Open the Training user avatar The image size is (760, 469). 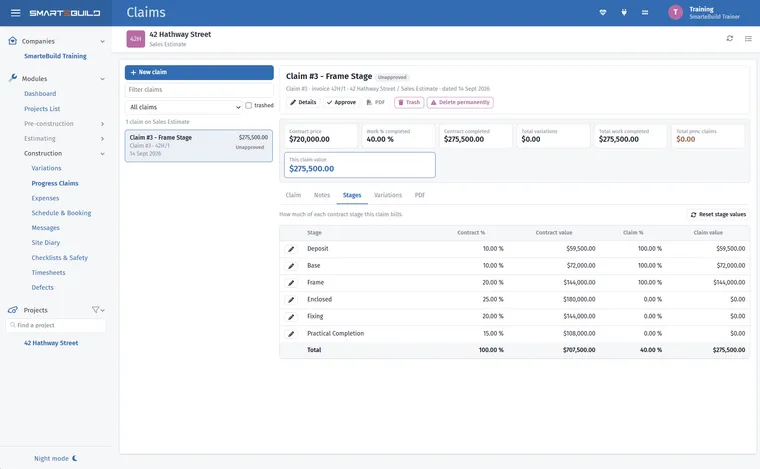click(675, 12)
